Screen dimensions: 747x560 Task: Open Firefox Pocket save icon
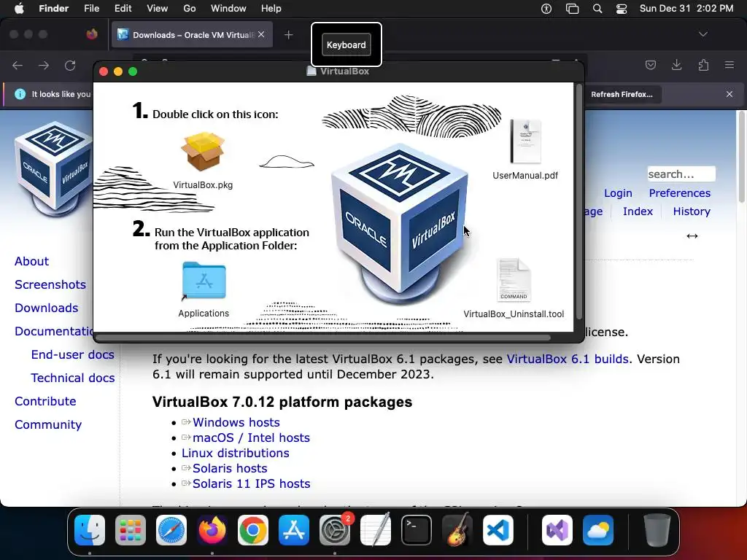[x=650, y=65]
